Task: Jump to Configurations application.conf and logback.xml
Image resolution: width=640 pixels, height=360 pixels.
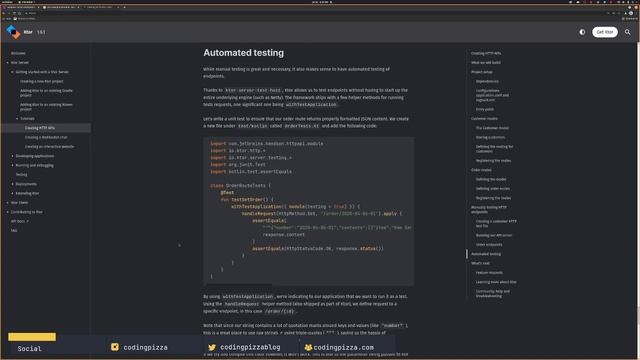Action: click(x=492, y=95)
